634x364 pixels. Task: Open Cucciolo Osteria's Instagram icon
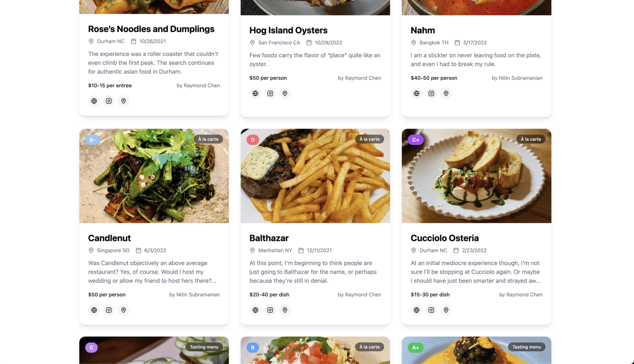(431, 310)
